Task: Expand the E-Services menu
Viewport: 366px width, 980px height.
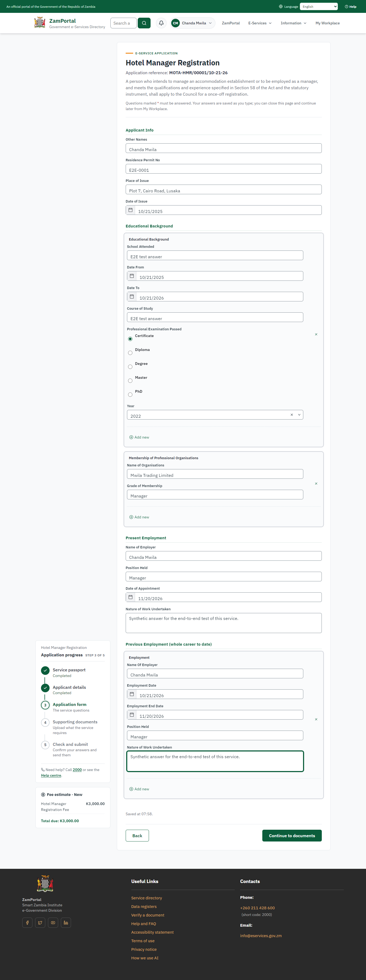Action: click(x=260, y=23)
